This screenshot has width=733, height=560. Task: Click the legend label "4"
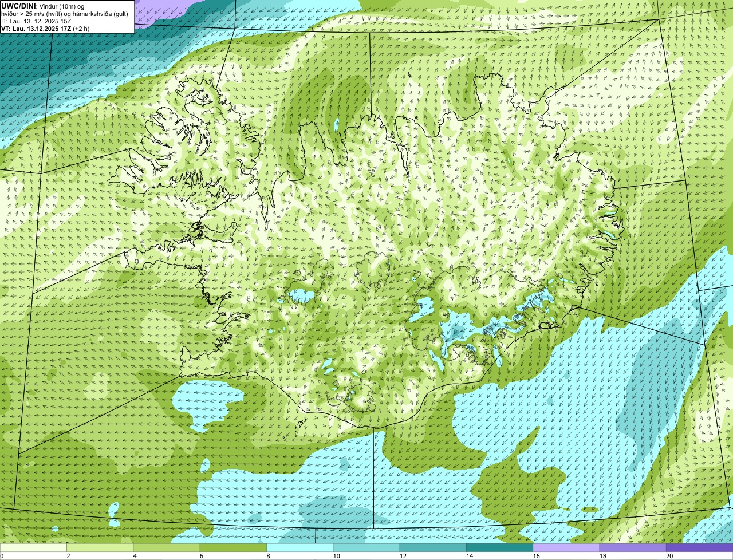click(135, 556)
